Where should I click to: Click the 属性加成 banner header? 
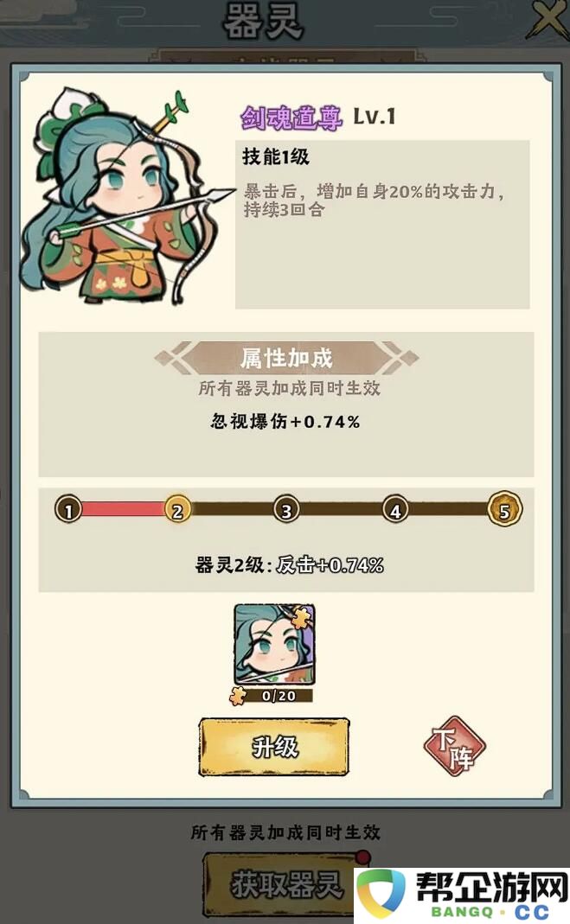tap(286, 358)
